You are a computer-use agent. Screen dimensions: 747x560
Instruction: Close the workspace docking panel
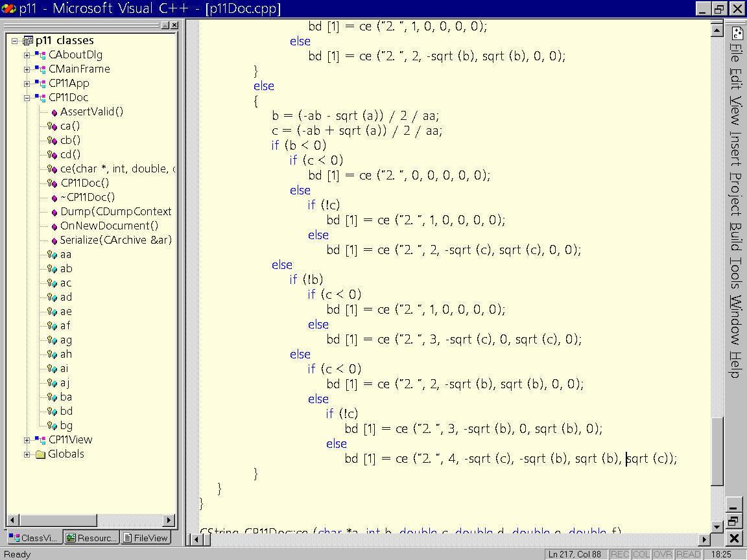[174, 25]
